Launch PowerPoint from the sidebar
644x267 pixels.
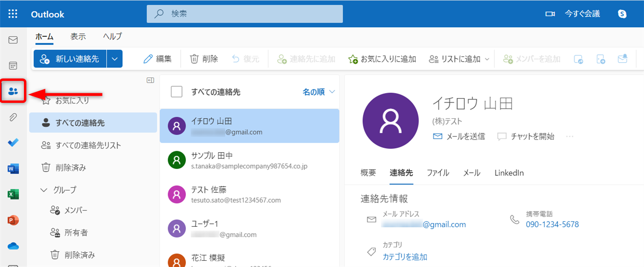13,220
